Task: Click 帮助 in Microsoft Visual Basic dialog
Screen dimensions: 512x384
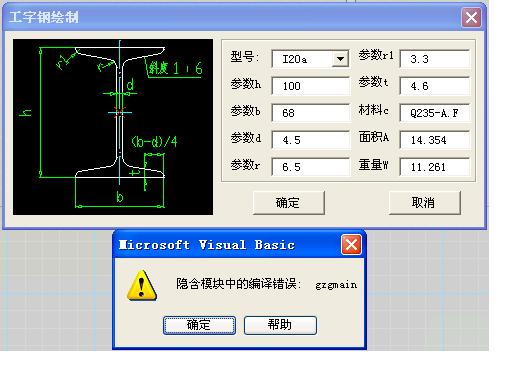Action: click(280, 325)
